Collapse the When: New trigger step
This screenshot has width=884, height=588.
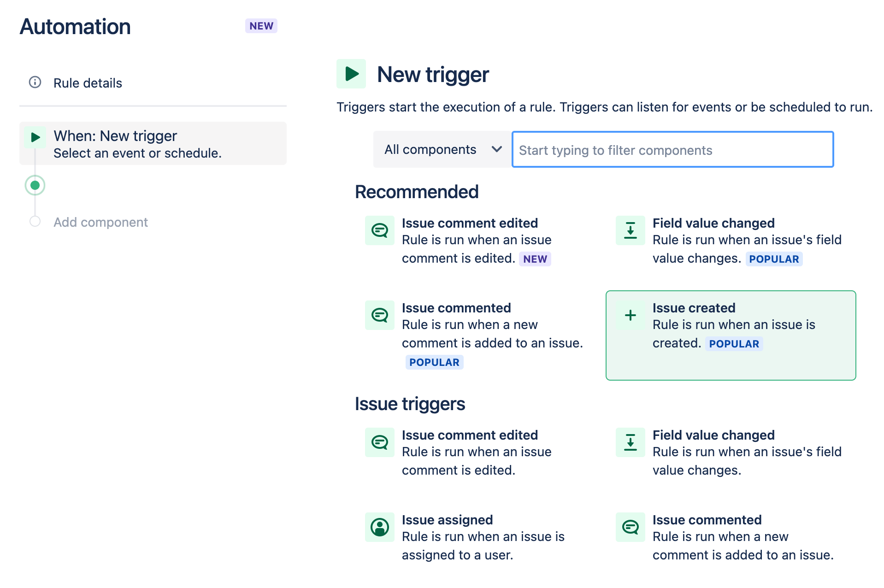(153, 143)
